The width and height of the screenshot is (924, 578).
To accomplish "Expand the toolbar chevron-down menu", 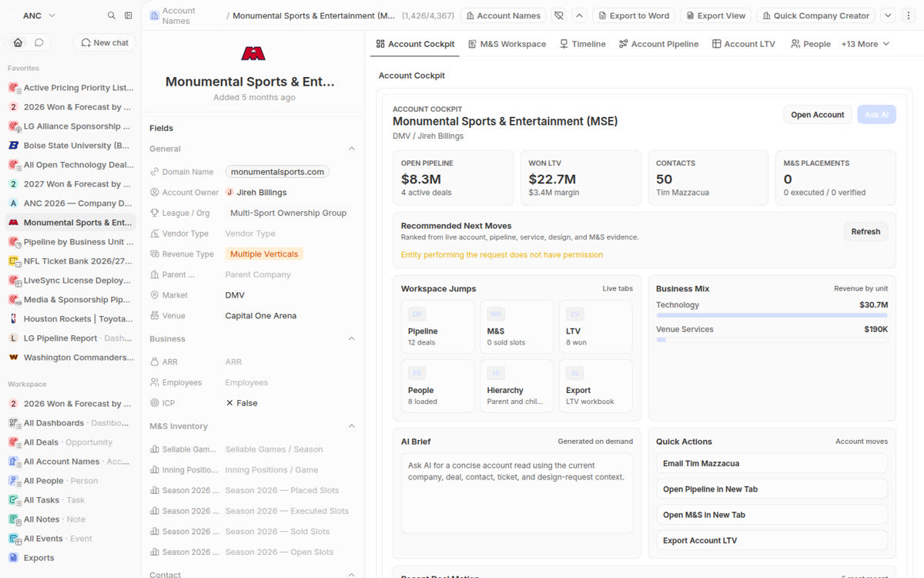I will [888, 15].
